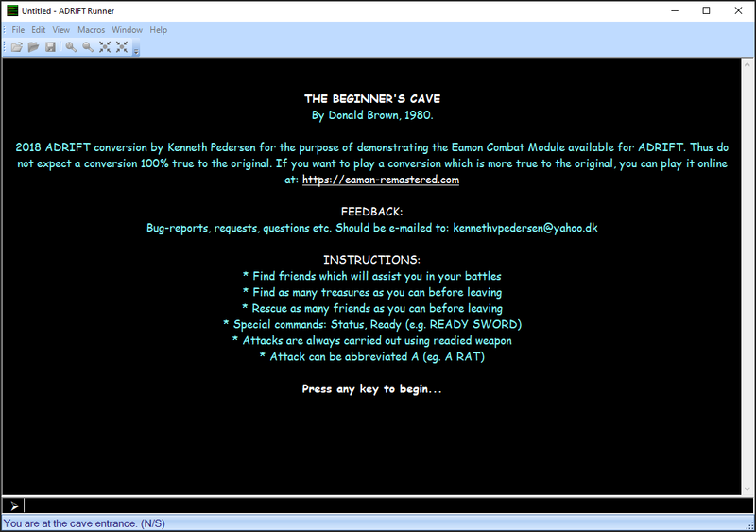Open the Help menu

(158, 30)
